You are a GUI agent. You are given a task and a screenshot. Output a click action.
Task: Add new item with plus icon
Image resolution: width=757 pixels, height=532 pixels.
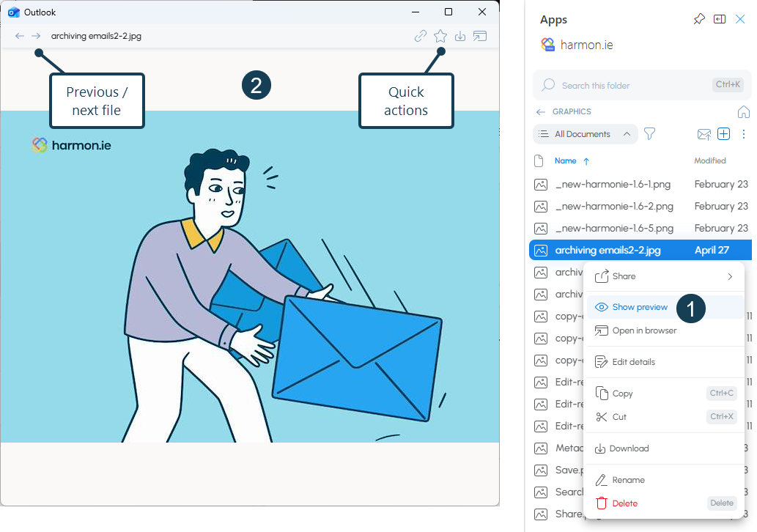(x=724, y=133)
